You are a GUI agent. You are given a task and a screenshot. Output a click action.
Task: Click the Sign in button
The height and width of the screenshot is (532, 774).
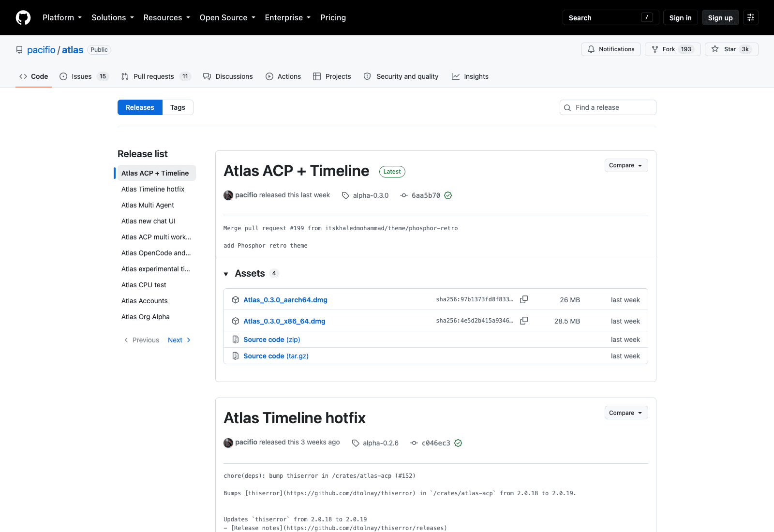[680, 17]
